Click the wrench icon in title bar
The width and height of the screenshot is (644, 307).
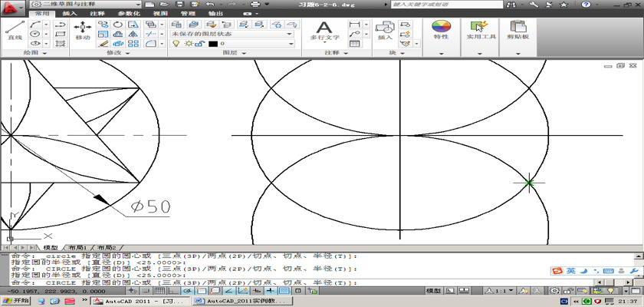tap(534, 5)
